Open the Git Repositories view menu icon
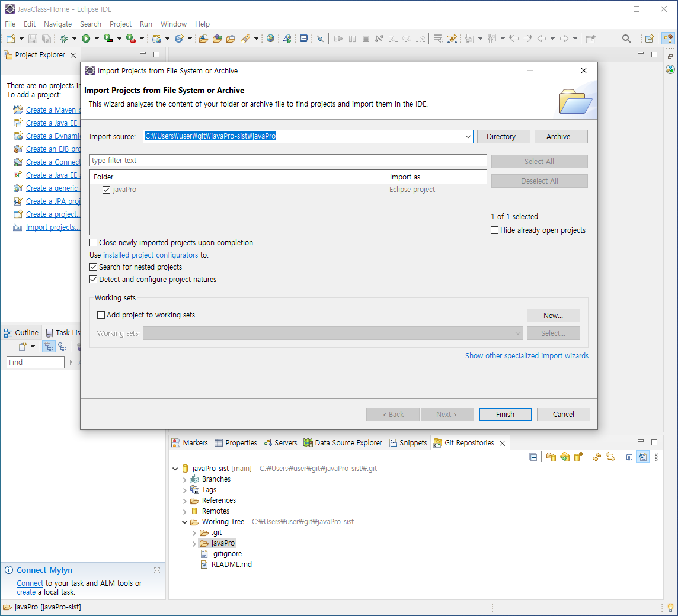This screenshot has width=678, height=616. coord(657,457)
